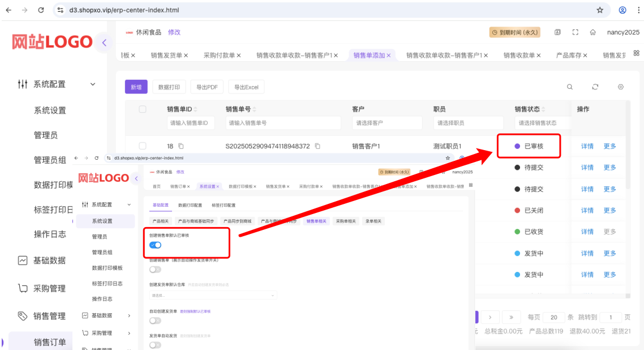Open the 创建发货单默认仓库 select dropdown

click(x=213, y=296)
